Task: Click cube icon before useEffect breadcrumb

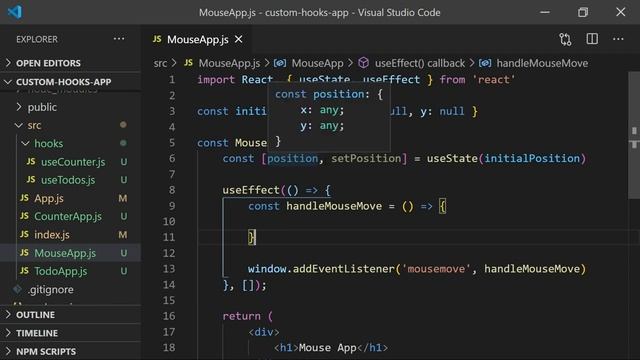Action: point(363,63)
